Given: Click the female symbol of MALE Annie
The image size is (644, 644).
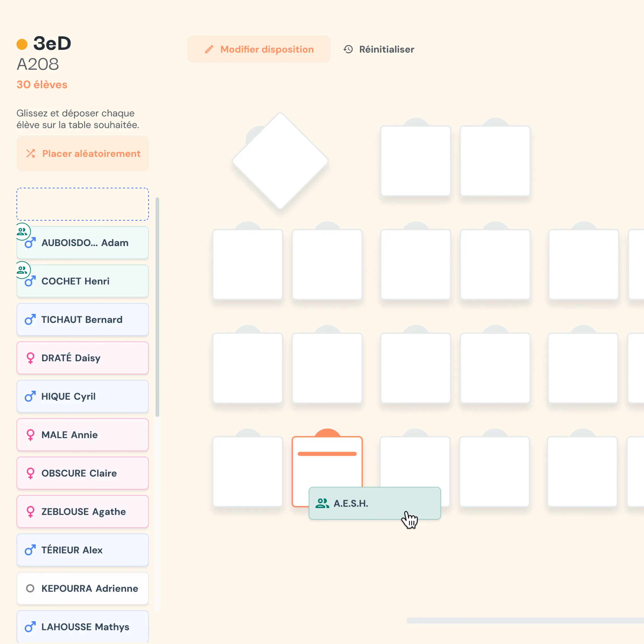Looking at the screenshot, I should point(30,435).
